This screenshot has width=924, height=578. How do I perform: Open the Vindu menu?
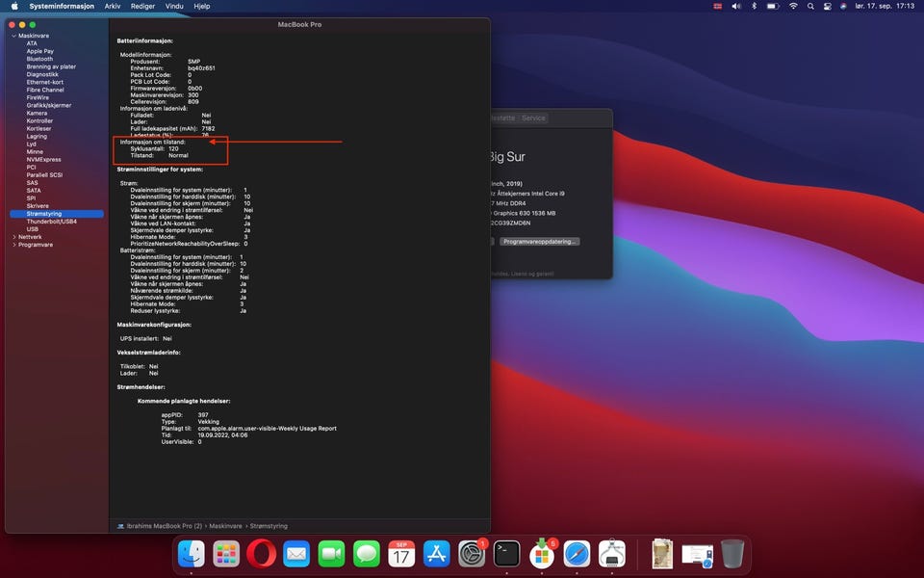[x=174, y=6]
